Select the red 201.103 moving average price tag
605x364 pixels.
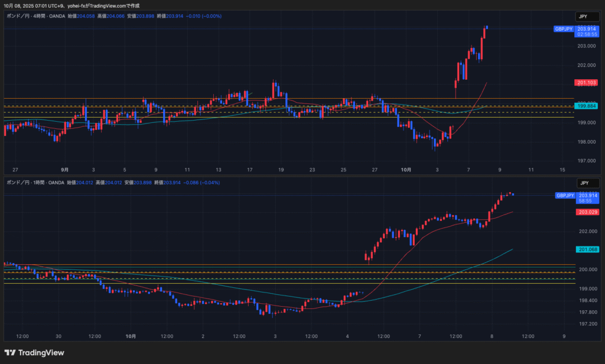pos(587,83)
